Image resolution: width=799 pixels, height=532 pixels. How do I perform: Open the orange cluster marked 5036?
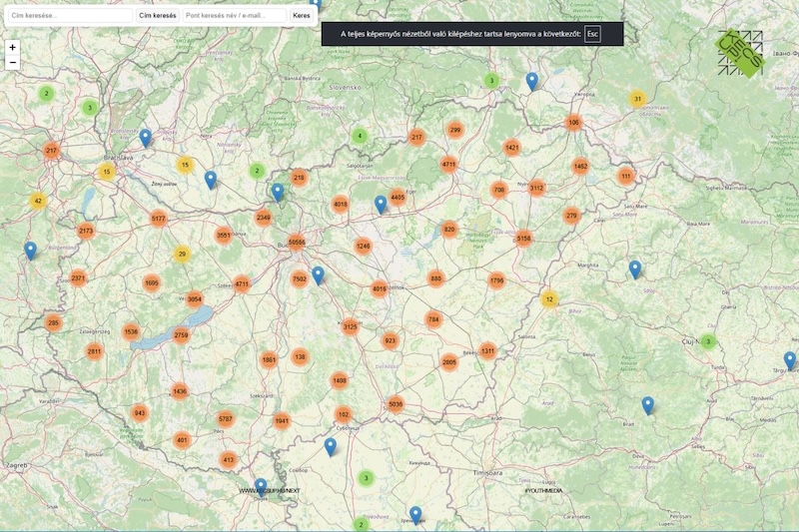[396, 404]
